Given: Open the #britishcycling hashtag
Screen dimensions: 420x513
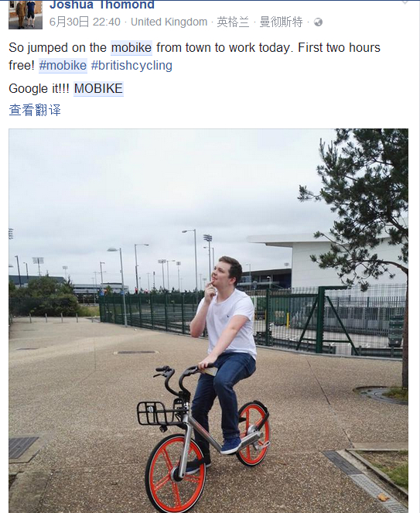Looking at the screenshot, I should (x=131, y=66).
